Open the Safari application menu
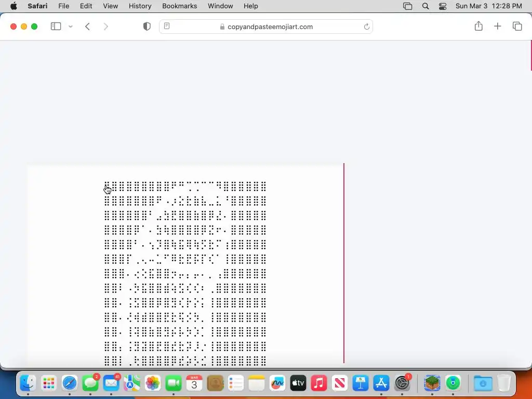The image size is (532, 399). pos(37,6)
